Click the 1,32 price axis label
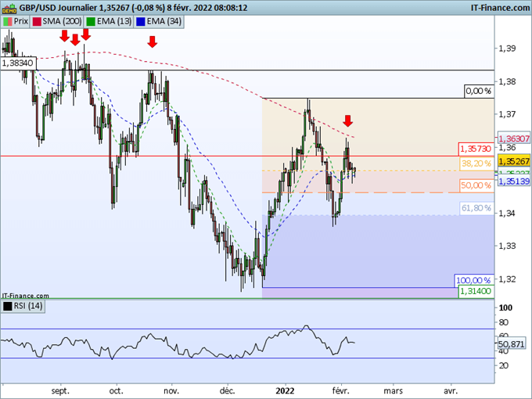Image resolution: width=532 pixels, height=399 pixels. click(x=506, y=279)
